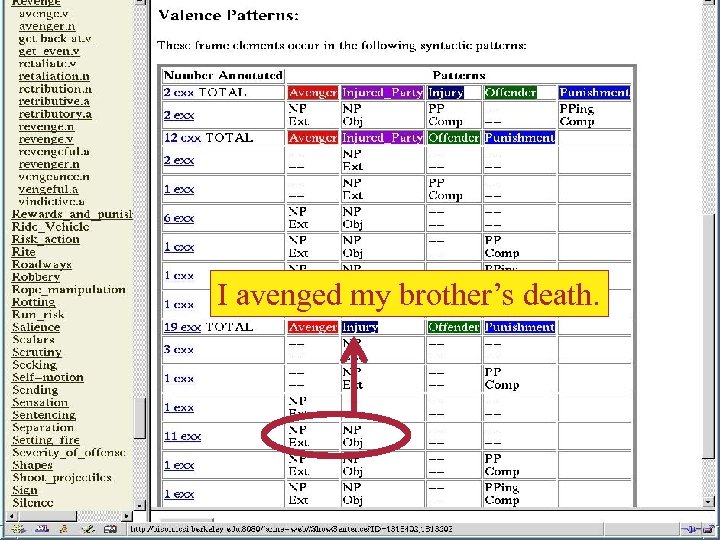720x540 pixels.
Task: Select vindictive.a in the sidebar
Action: [51, 202]
